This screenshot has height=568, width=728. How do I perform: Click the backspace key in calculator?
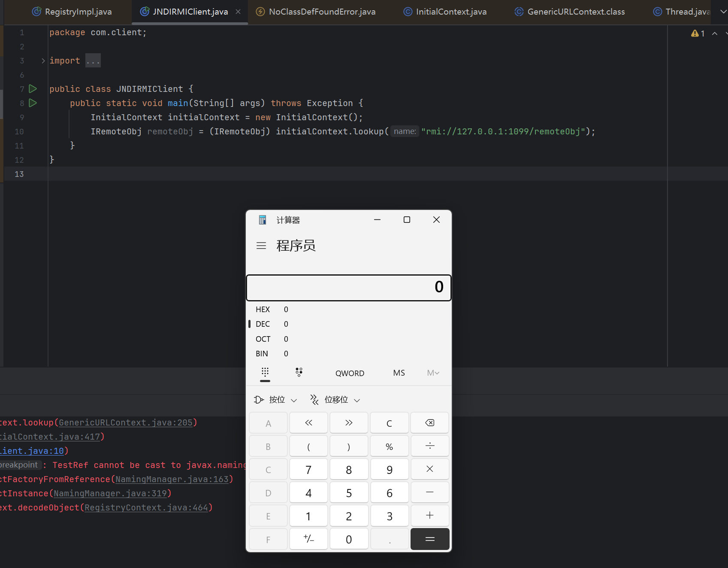pyautogui.click(x=430, y=423)
